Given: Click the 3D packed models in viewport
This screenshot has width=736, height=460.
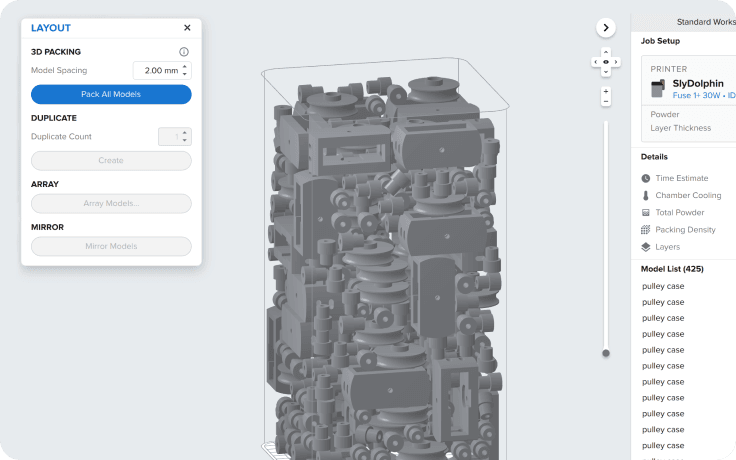Looking at the screenshot, I should coord(383,268).
